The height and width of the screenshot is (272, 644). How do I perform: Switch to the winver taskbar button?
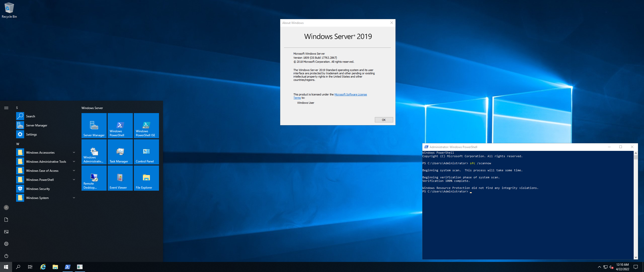coord(80,267)
